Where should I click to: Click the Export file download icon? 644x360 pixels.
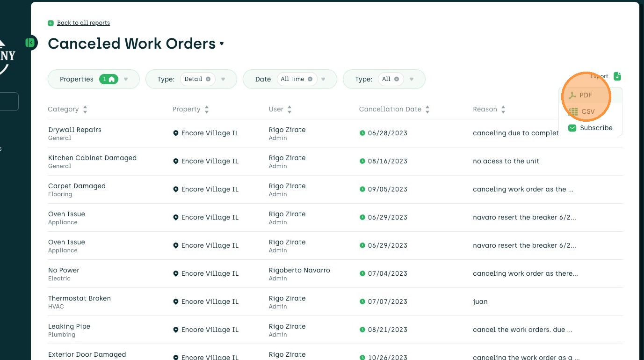(617, 76)
